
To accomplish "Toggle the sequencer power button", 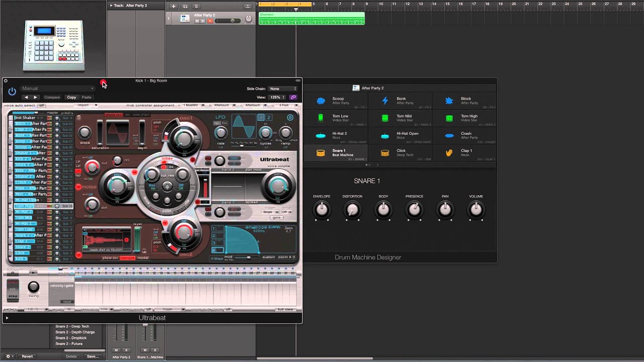I will [13, 273].
